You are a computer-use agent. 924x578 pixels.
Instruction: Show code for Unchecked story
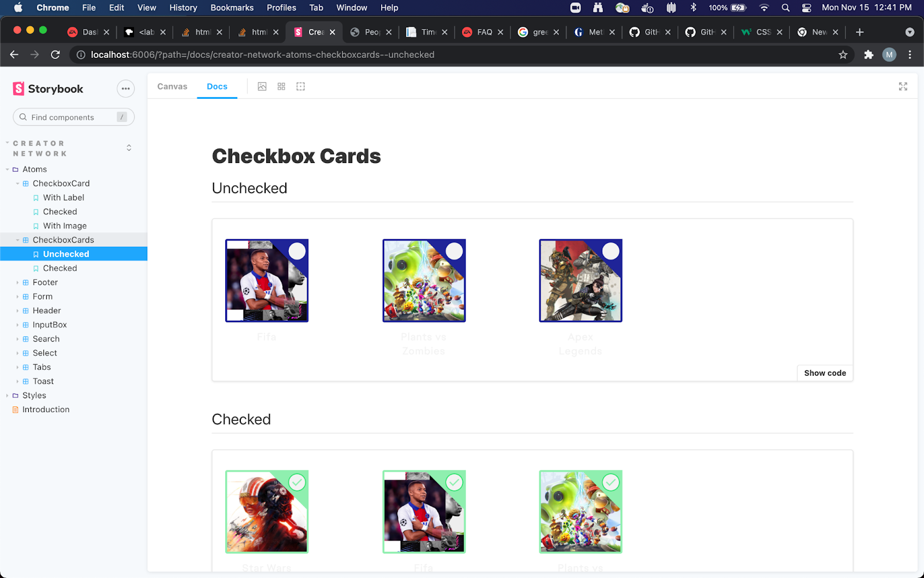(825, 373)
